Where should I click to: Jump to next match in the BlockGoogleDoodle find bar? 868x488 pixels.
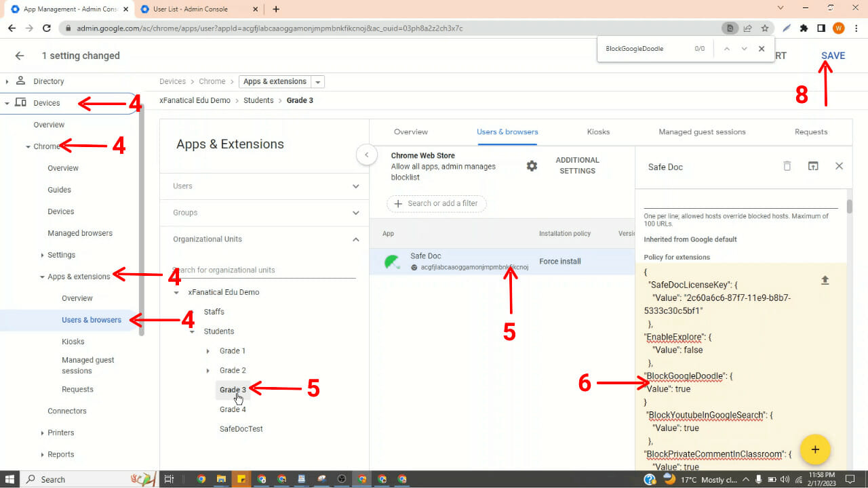[x=744, y=48]
